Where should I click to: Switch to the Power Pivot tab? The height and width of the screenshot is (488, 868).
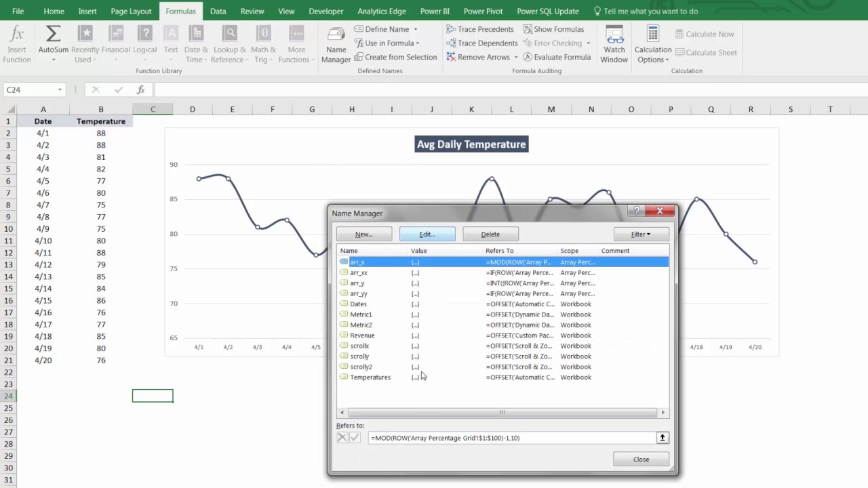click(483, 12)
